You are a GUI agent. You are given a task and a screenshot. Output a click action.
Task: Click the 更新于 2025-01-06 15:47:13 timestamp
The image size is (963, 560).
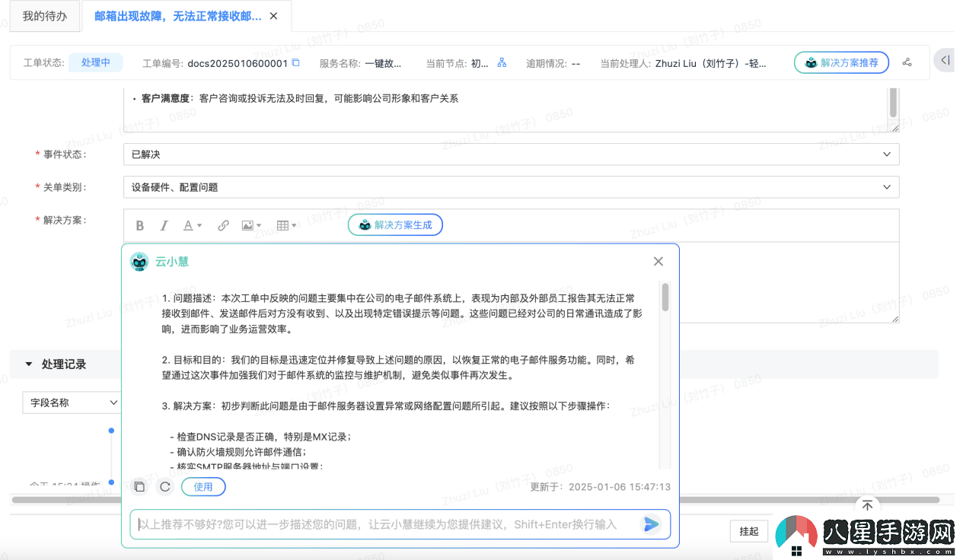(x=600, y=487)
